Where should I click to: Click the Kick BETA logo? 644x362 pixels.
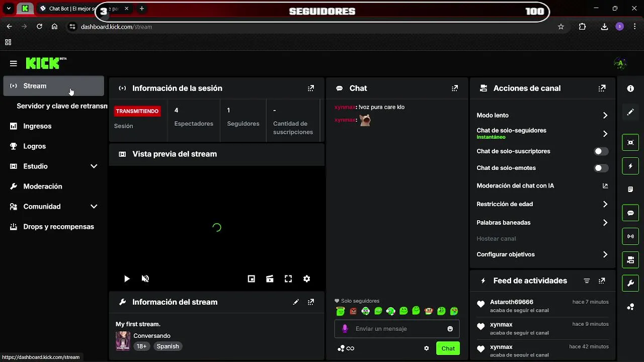[x=46, y=63]
